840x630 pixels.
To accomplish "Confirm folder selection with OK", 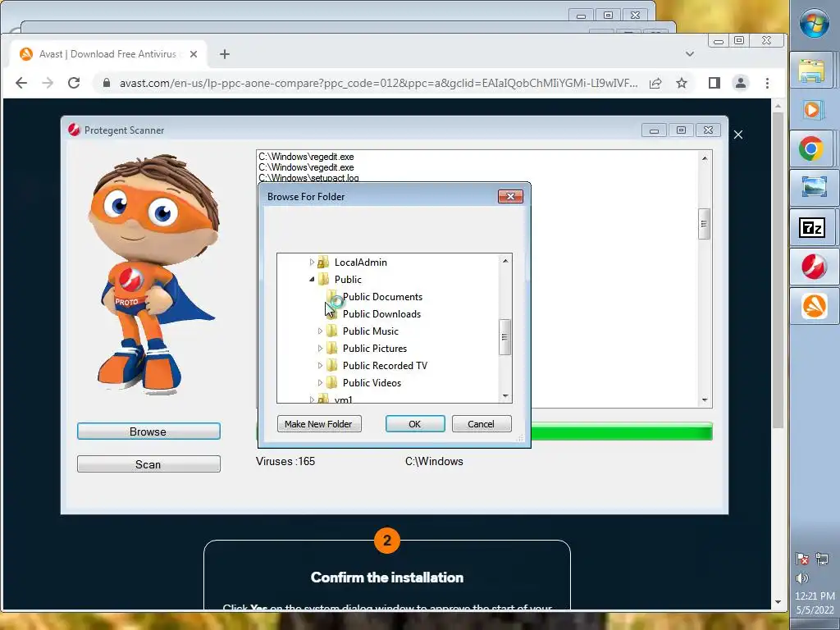I will [414, 424].
